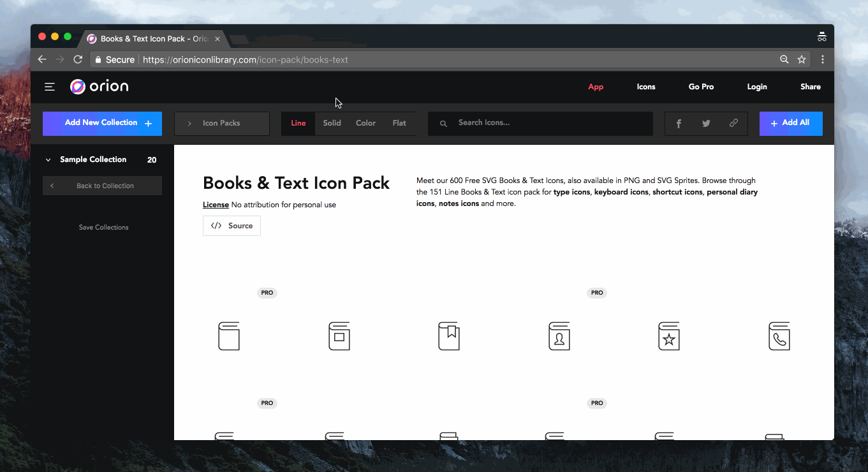Click the search magnifier in the address bar

(784, 59)
